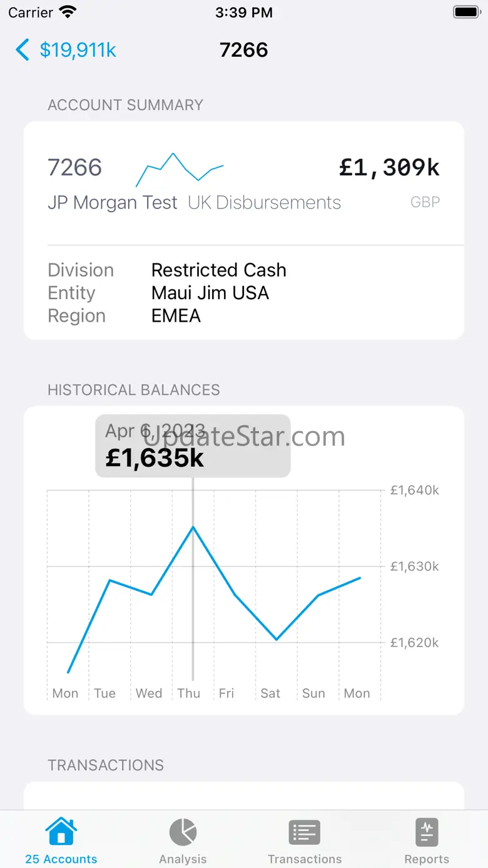488x868 pixels.
Task: Open the Reports document icon
Action: (427, 832)
